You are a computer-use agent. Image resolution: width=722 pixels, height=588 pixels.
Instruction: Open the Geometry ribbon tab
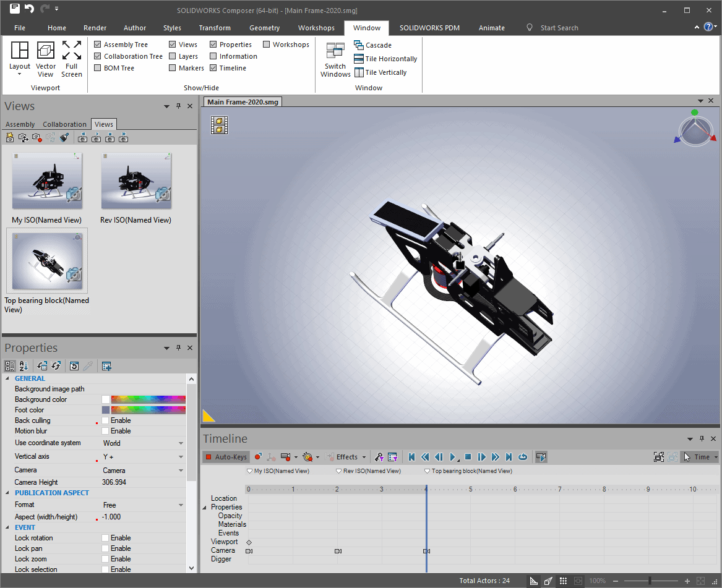(x=264, y=28)
